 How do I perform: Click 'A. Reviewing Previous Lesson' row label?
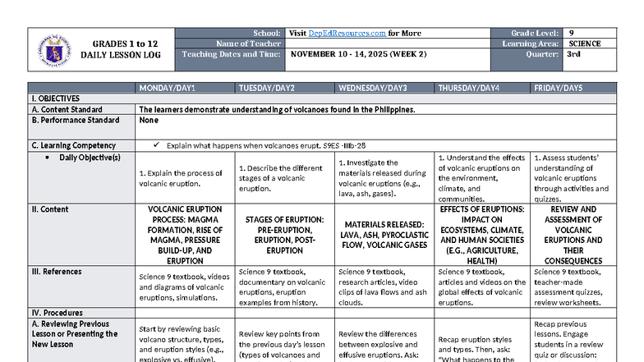tap(81, 340)
